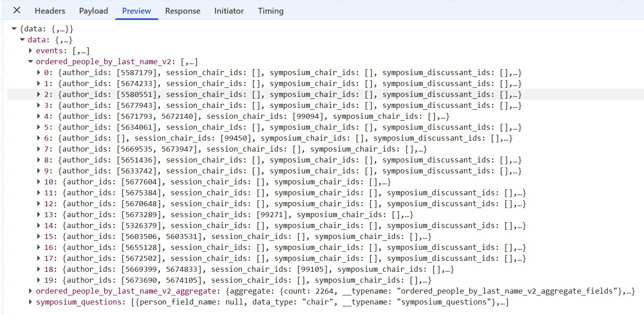Expand ordered_people_by_last_name_v2_aggregate object
Image resolution: width=644 pixels, height=315 pixels.
pyautogui.click(x=31, y=291)
